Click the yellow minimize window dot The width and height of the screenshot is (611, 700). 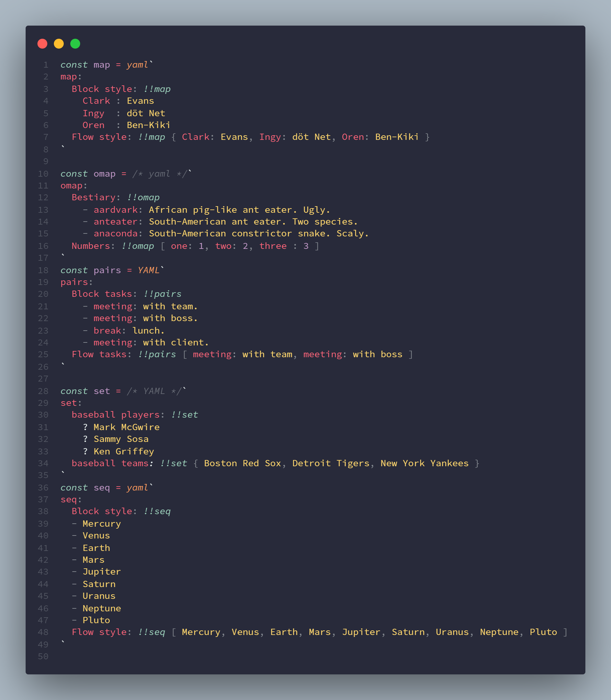(59, 44)
